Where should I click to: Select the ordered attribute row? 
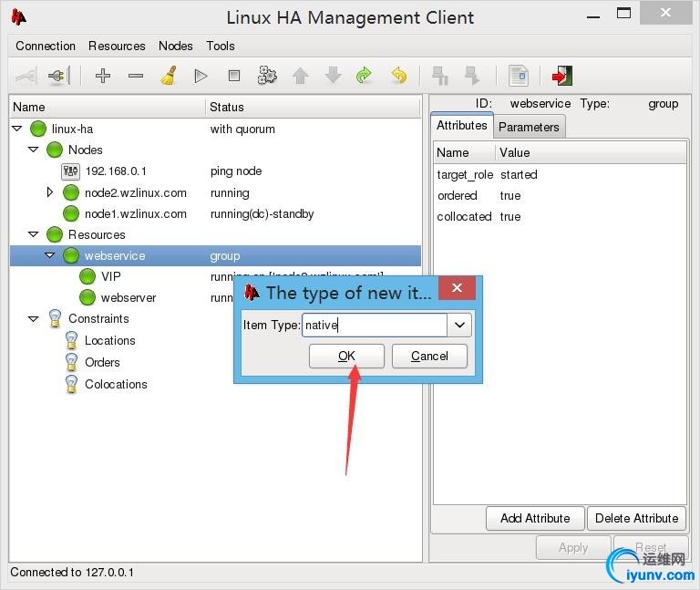pyautogui.click(x=560, y=196)
